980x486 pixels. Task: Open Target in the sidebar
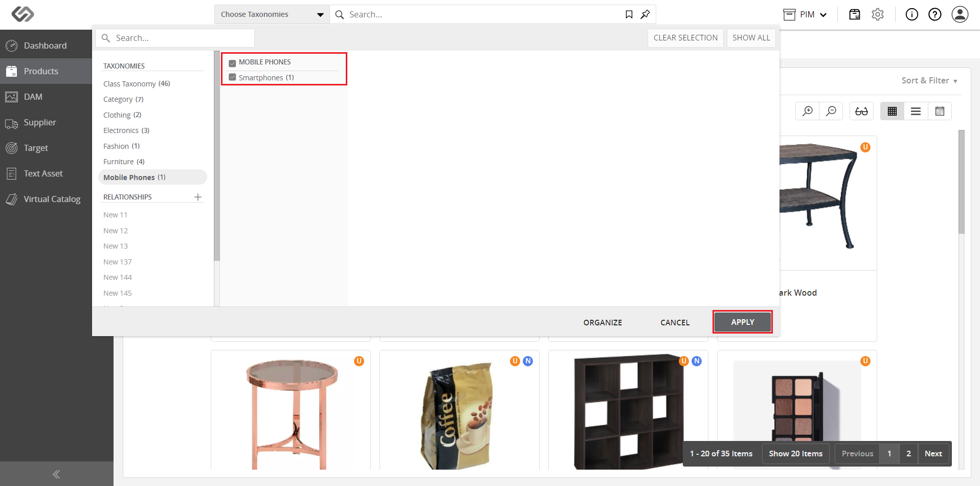[46, 148]
